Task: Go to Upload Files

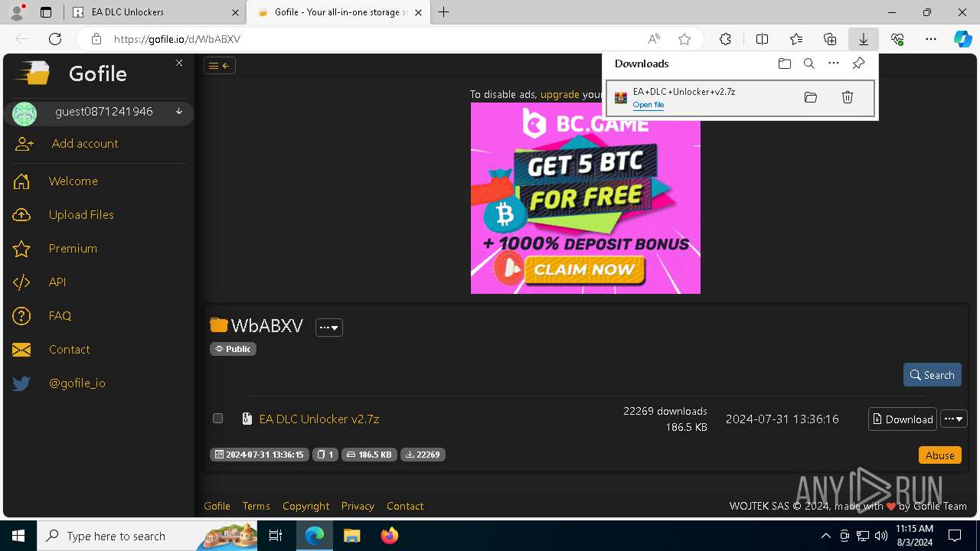Action: (x=81, y=215)
